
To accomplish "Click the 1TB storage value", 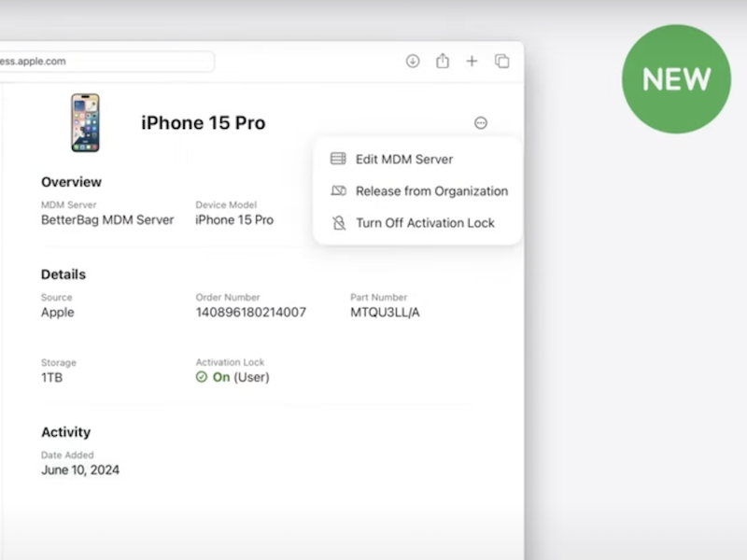I will (x=52, y=378).
